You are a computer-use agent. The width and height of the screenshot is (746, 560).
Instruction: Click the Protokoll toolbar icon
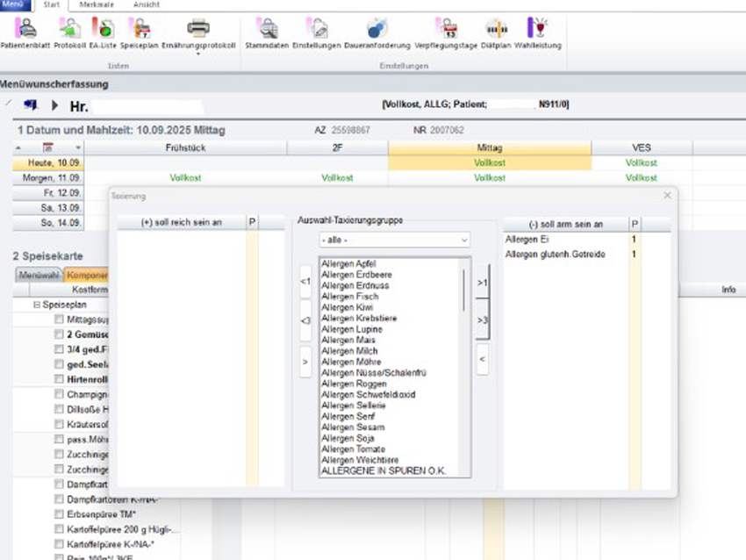(69, 28)
